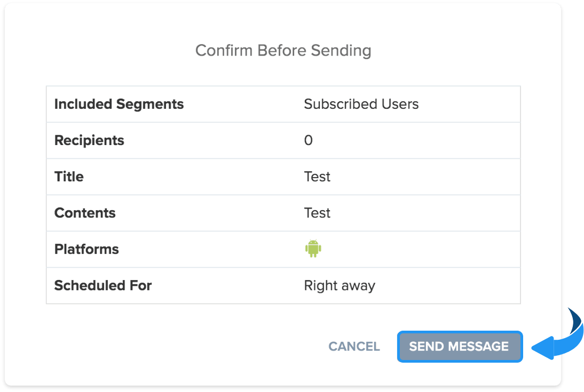
Task: Click the Title value Test
Action: coord(317,177)
